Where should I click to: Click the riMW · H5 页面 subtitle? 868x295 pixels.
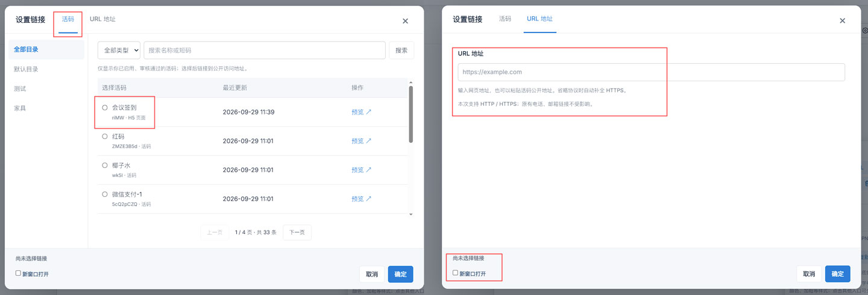[x=128, y=117]
